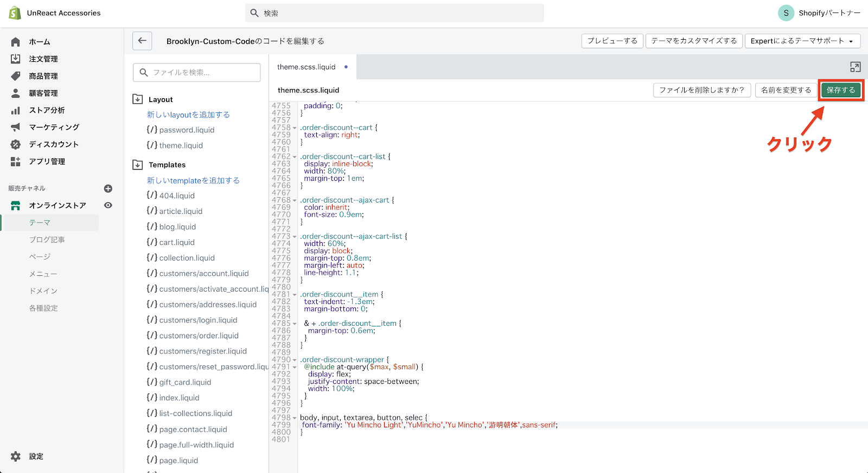This screenshot has width=868, height=473.
Task: Collapse the Templates folder section
Action: [138, 165]
